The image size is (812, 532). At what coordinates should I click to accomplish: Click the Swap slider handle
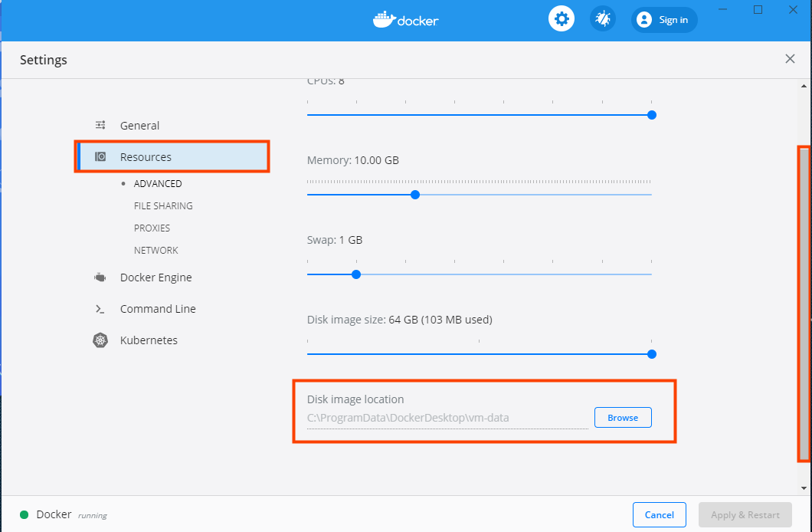(355, 274)
